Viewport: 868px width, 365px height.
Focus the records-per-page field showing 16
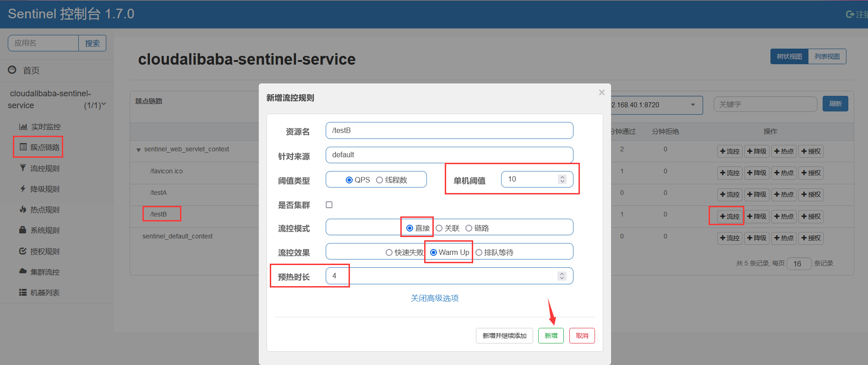[799, 264]
